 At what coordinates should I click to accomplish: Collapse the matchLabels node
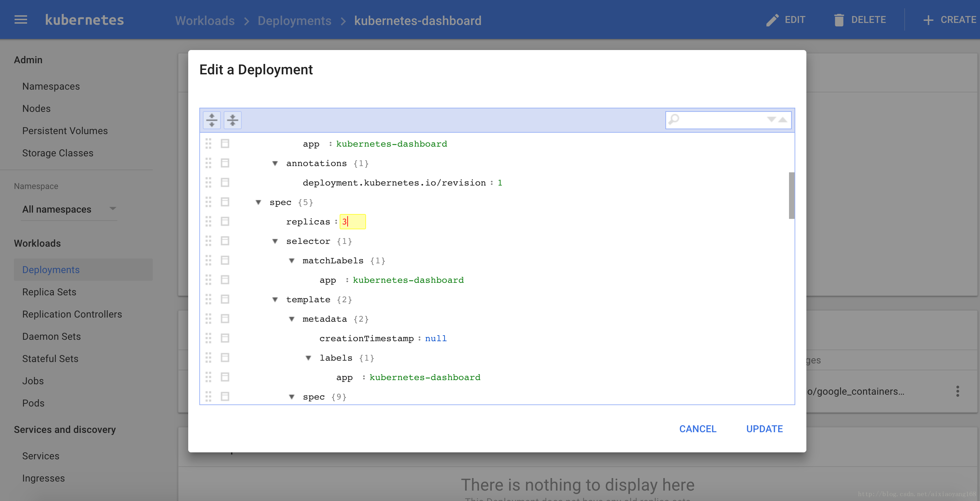click(x=291, y=261)
